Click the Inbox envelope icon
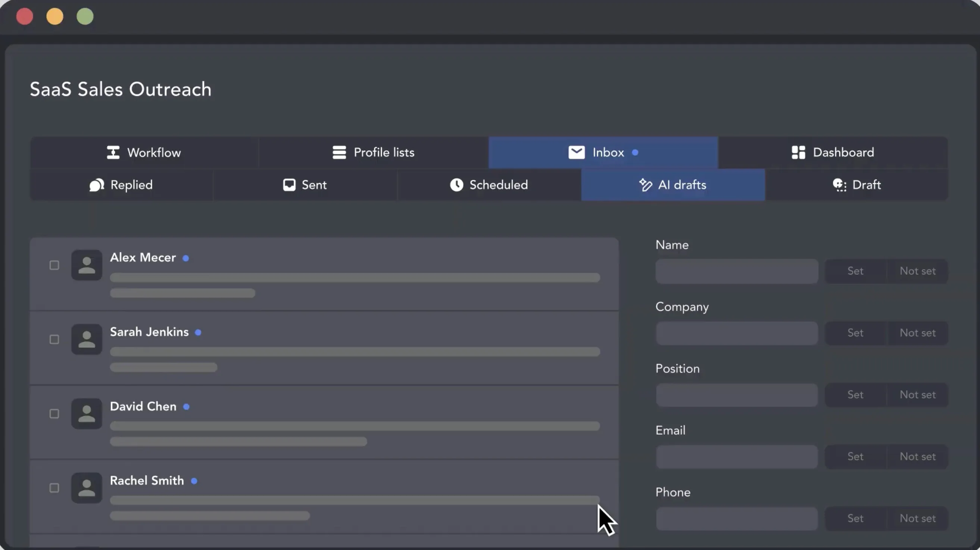 tap(577, 153)
